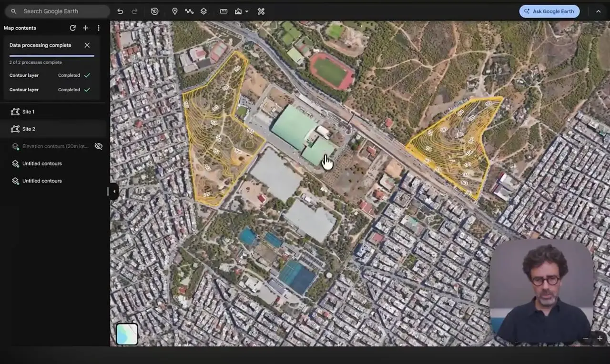The height and width of the screenshot is (364, 610).
Task: Click the Ask Google Earth button
Action: click(x=549, y=11)
